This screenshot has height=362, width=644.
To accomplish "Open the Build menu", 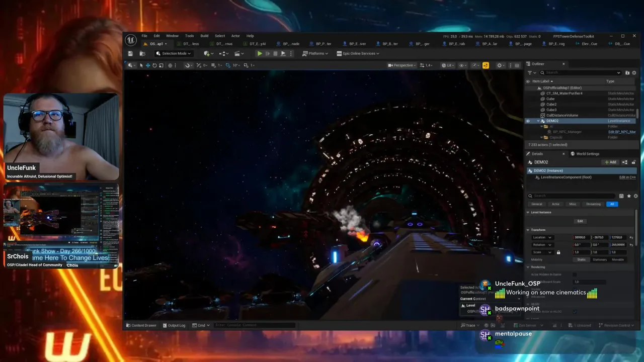I will (204, 36).
